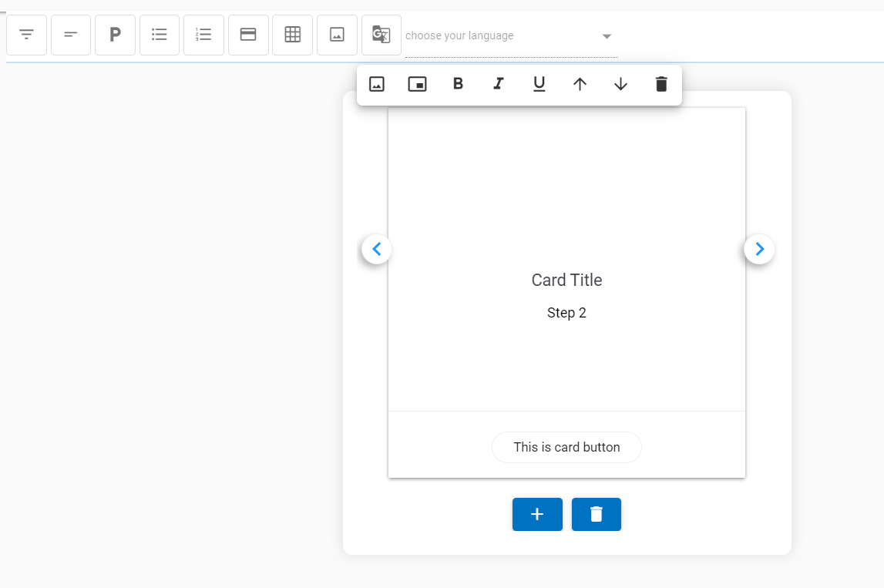The image size is (884, 588).
Task: Go to the previous card with the left chevron
Action: [x=376, y=249]
